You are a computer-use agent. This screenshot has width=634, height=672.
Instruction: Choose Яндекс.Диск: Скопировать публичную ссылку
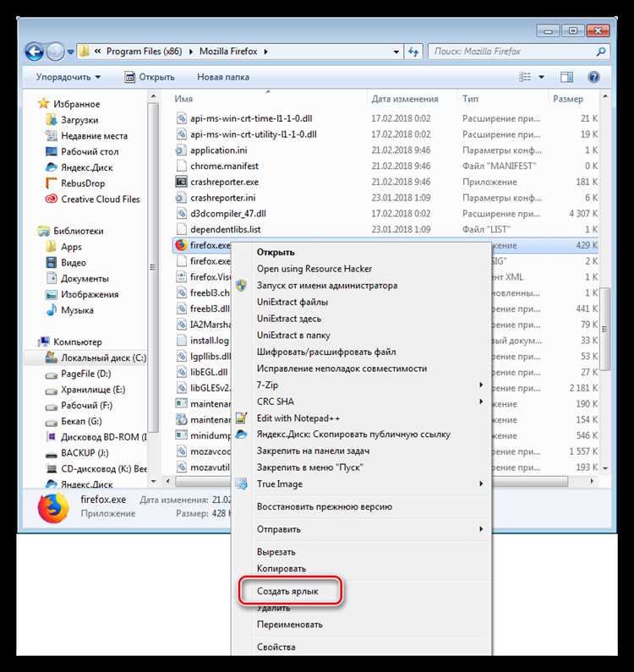click(x=353, y=434)
